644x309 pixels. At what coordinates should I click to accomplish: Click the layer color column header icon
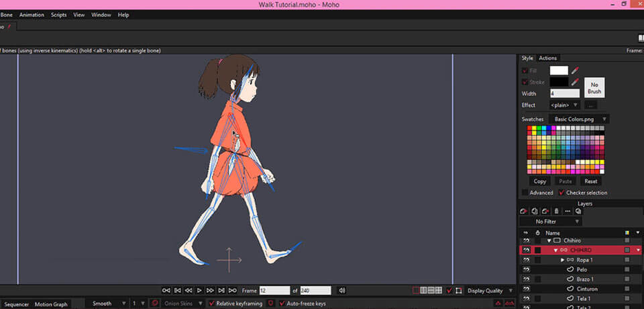[x=627, y=233]
